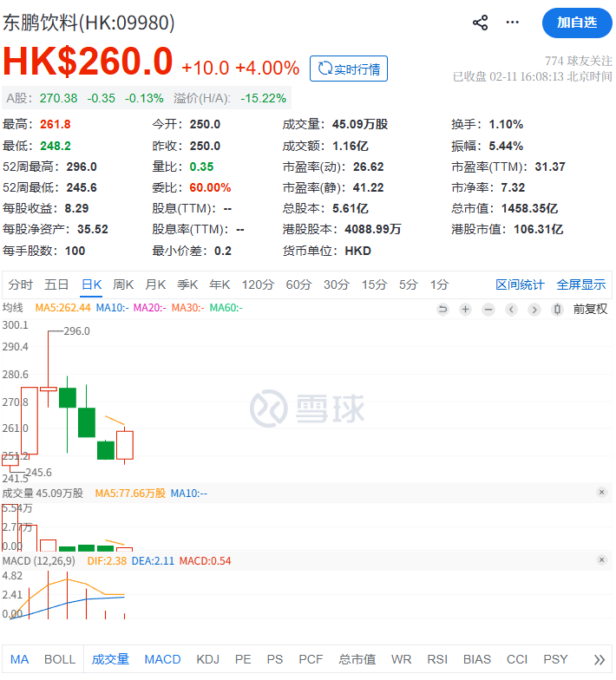Click the 市盈率(TTM) value 31.37

pos(550,167)
